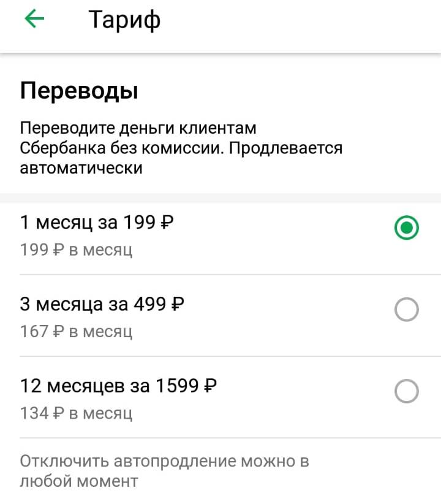Tap the 'Тариф' screen title
The width and height of the screenshot is (441, 504).
pyautogui.click(x=124, y=20)
